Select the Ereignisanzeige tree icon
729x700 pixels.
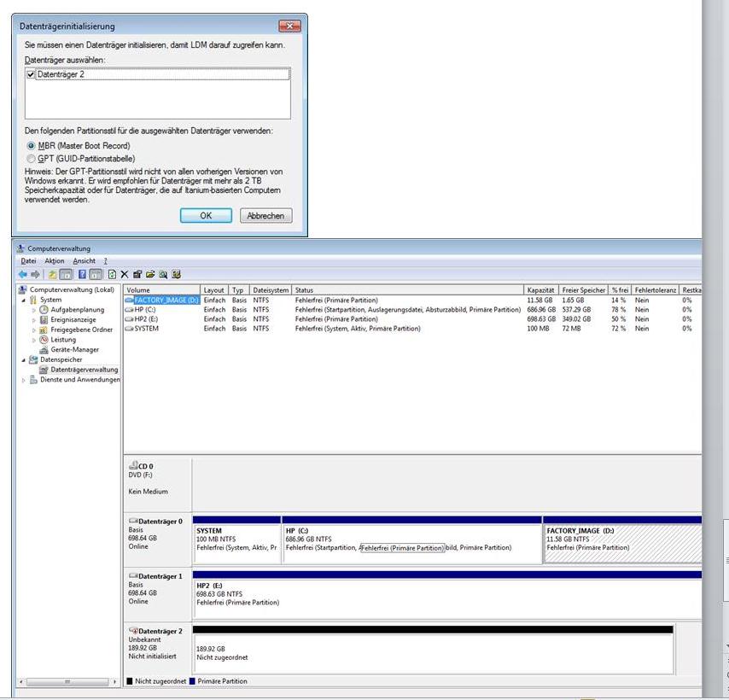(x=44, y=320)
